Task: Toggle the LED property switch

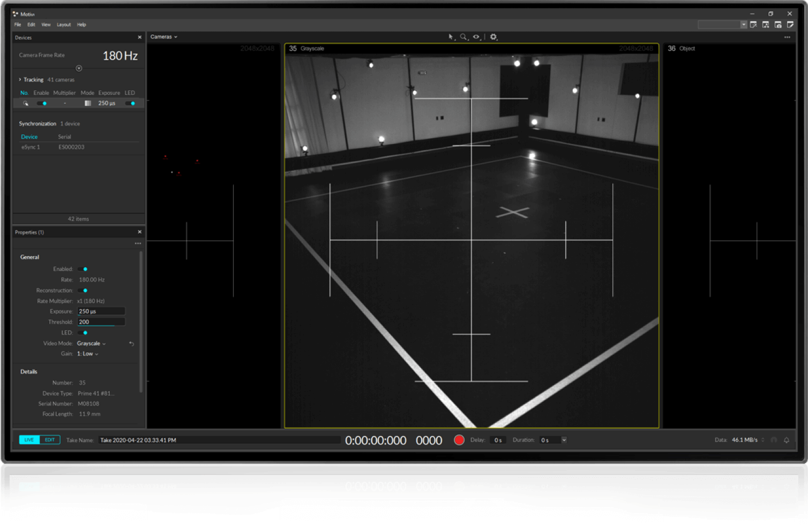Action: 83,333
